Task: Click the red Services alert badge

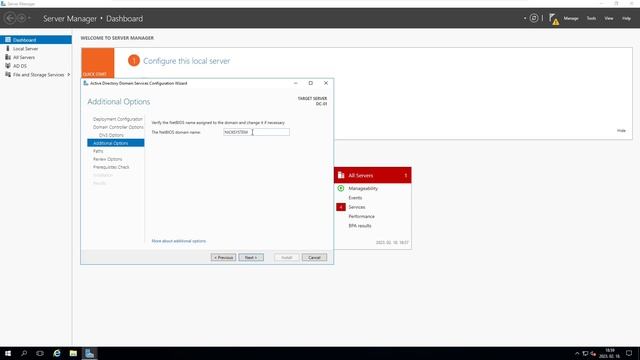Action: point(341,207)
